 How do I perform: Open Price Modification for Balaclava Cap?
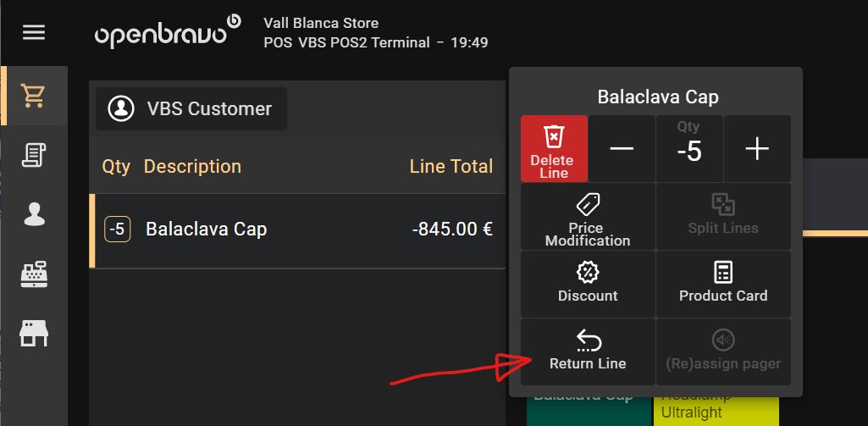tap(587, 216)
